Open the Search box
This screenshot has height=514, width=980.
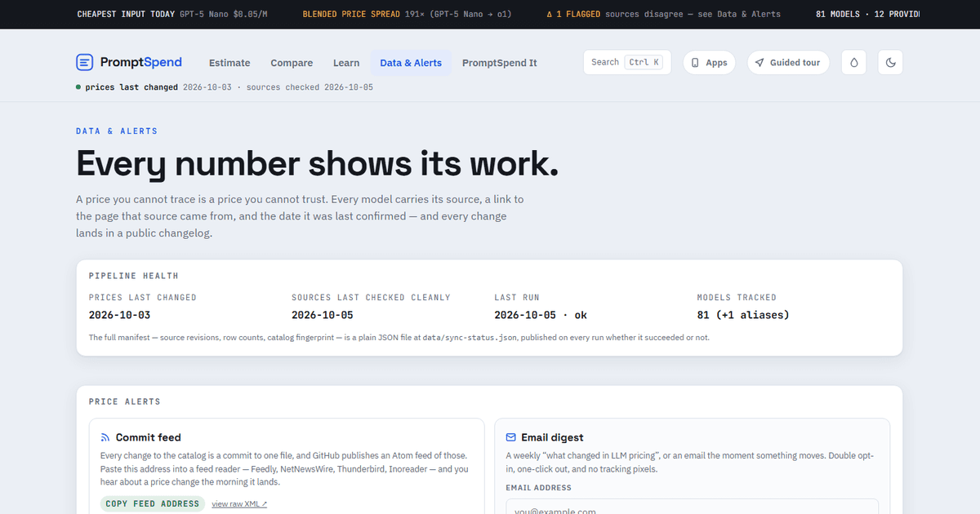(x=627, y=62)
